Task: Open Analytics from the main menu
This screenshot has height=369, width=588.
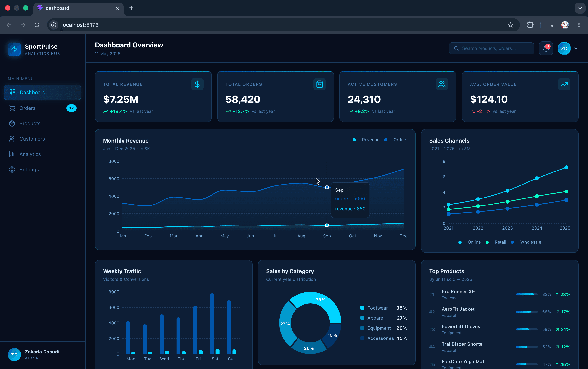Action: [42, 154]
